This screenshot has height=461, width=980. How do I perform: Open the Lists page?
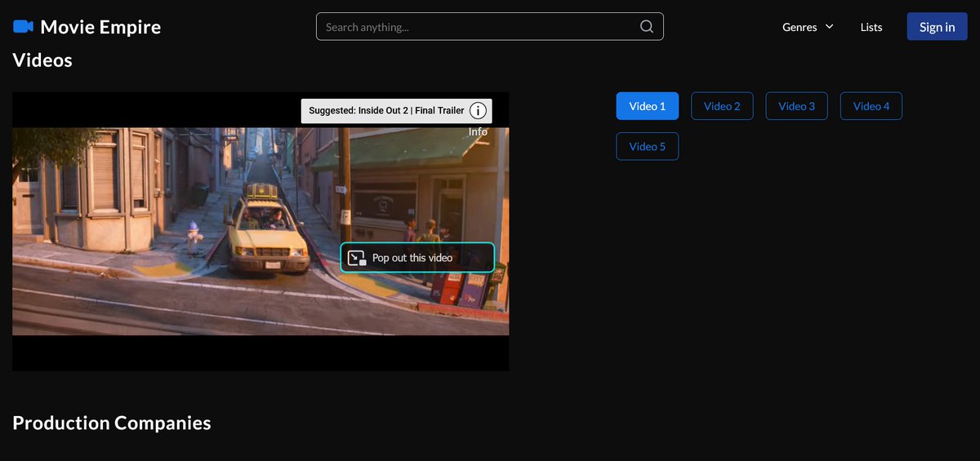871,27
